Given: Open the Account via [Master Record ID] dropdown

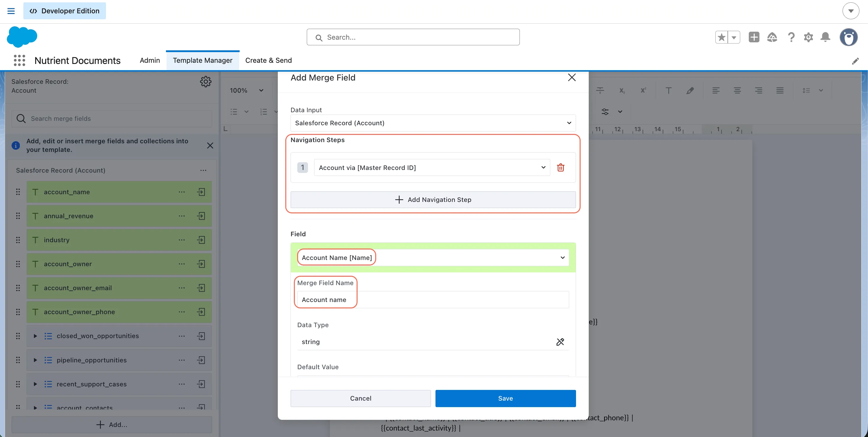Looking at the screenshot, I should pyautogui.click(x=432, y=168).
